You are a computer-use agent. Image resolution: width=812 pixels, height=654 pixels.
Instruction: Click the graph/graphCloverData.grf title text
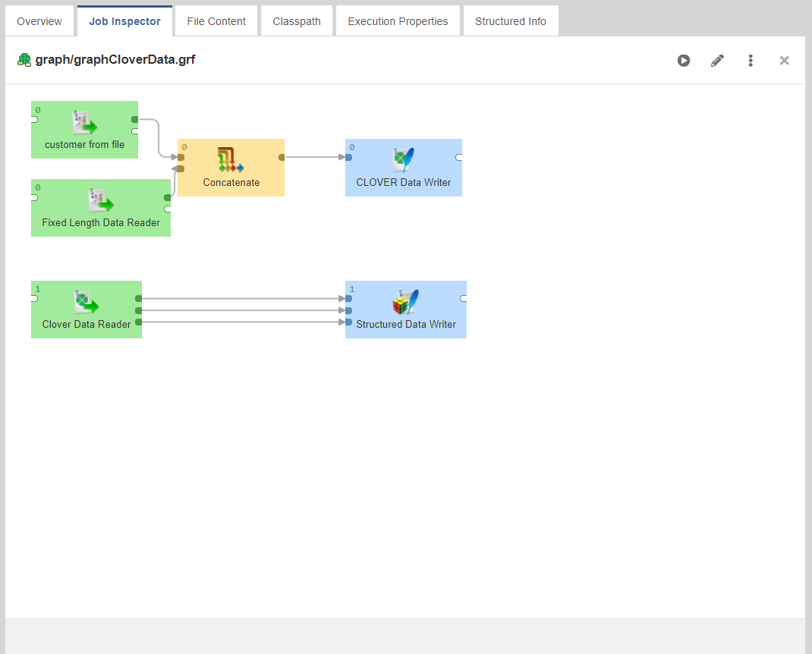pyautogui.click(x=115, y=60)
